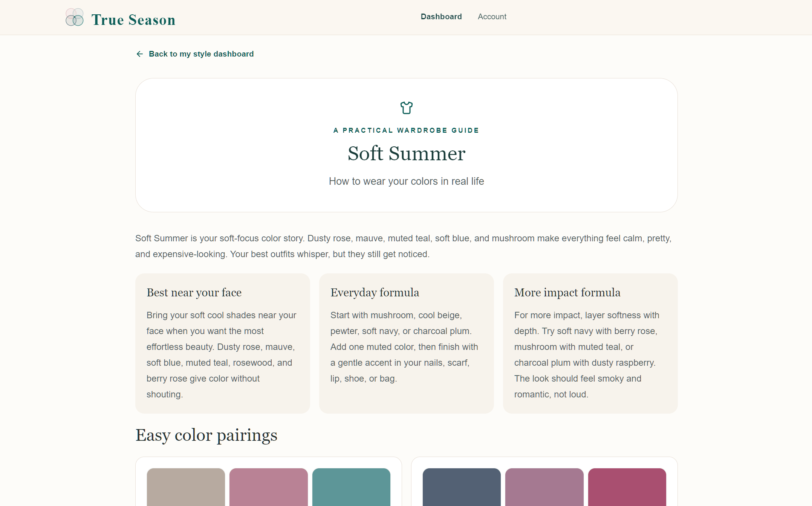Select the muted teal color swatch
This screenshot has height=506, width=812.
351,487
